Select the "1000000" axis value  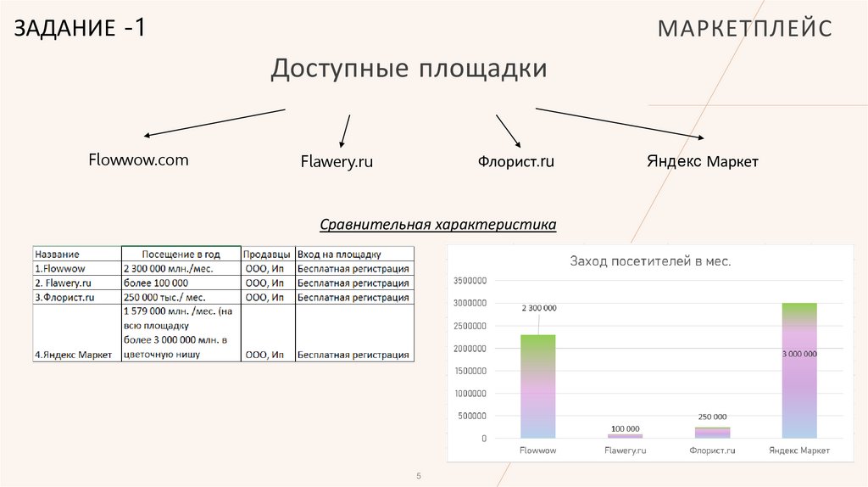pyautogui.click(x=470, y=394)
